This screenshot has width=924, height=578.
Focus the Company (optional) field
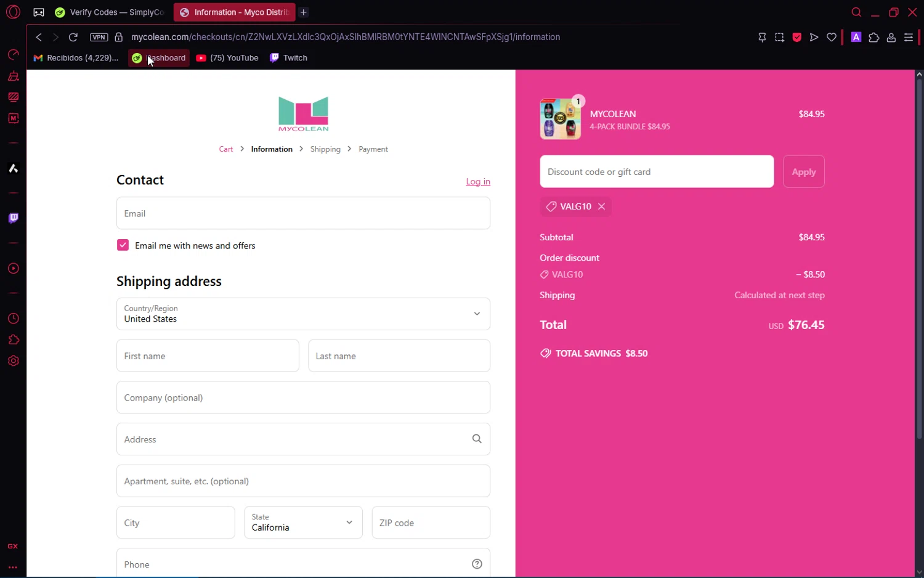click(303, 397)
